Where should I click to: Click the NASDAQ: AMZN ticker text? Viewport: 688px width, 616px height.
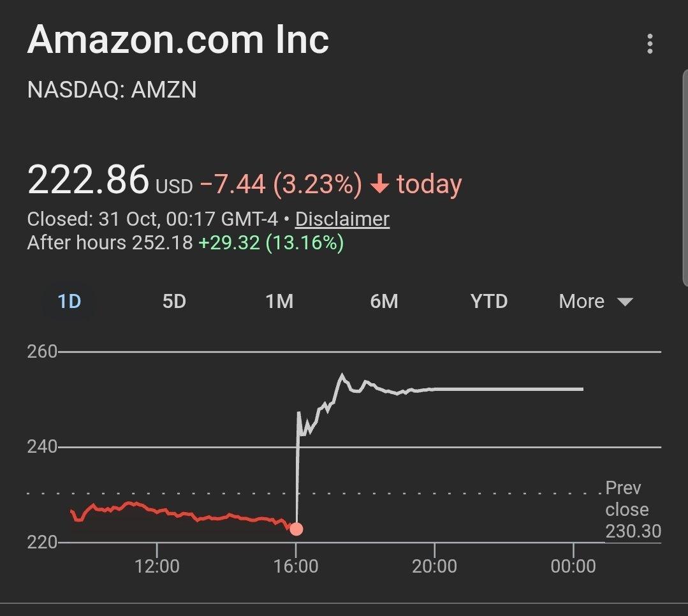point(112,90)
